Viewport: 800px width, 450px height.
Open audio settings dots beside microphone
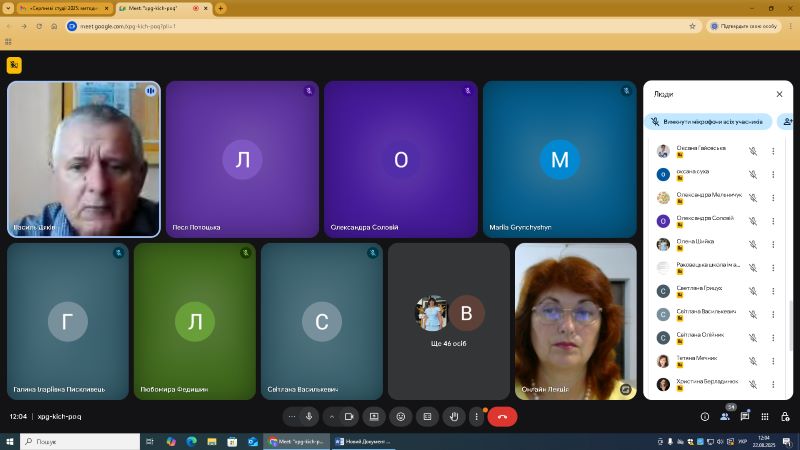tap(292, 416)
